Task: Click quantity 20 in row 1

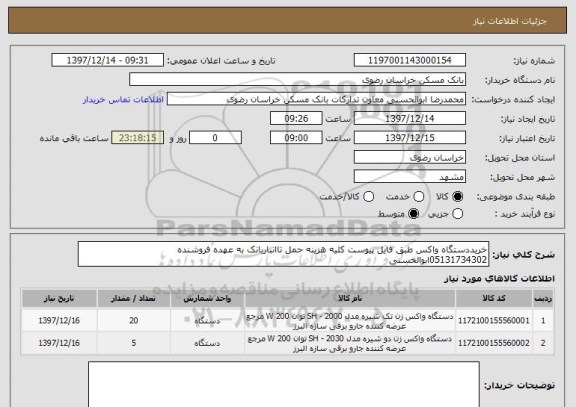Action: (x=134, y=321)
